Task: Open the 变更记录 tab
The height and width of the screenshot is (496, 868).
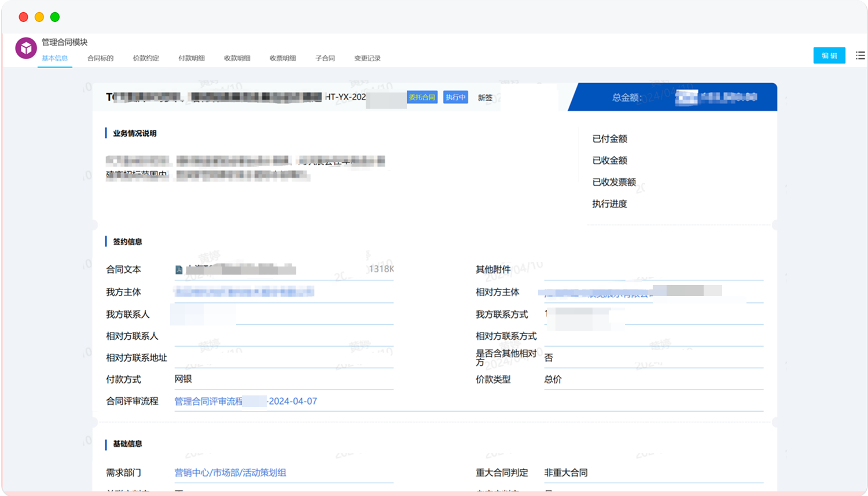Action: click(x=367, y=58)
